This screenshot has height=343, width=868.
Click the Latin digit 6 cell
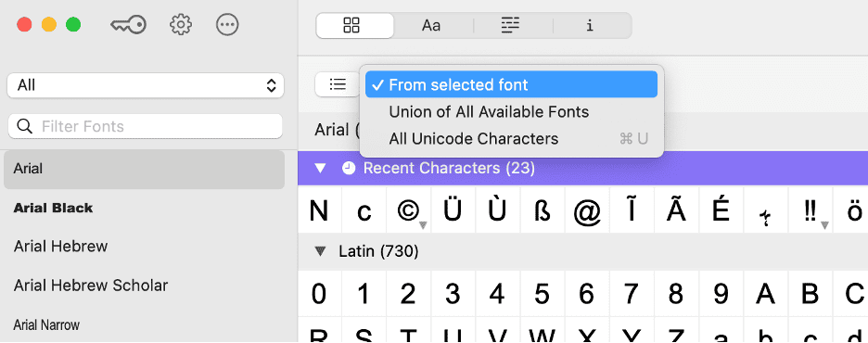coord(587,293)
